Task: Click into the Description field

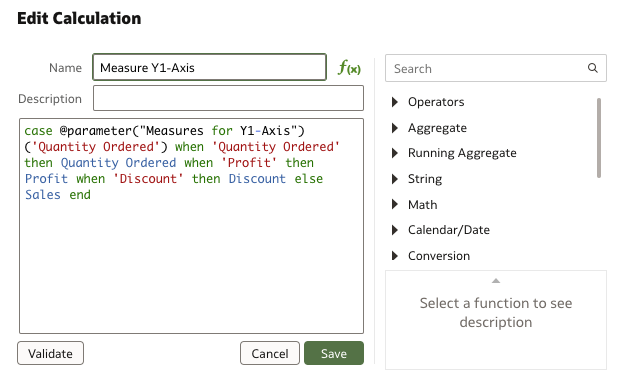Action: [x=228, y=98]
